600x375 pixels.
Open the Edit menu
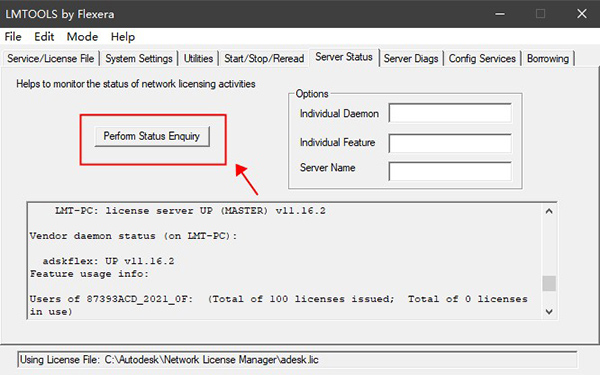44,37
